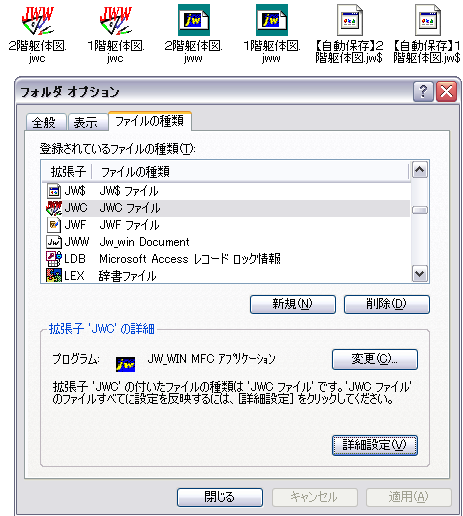The height and width of the screenshot is (516, 463).
Task: Select the 2階躯体図.jww file icon
Action: click(194, 20)
